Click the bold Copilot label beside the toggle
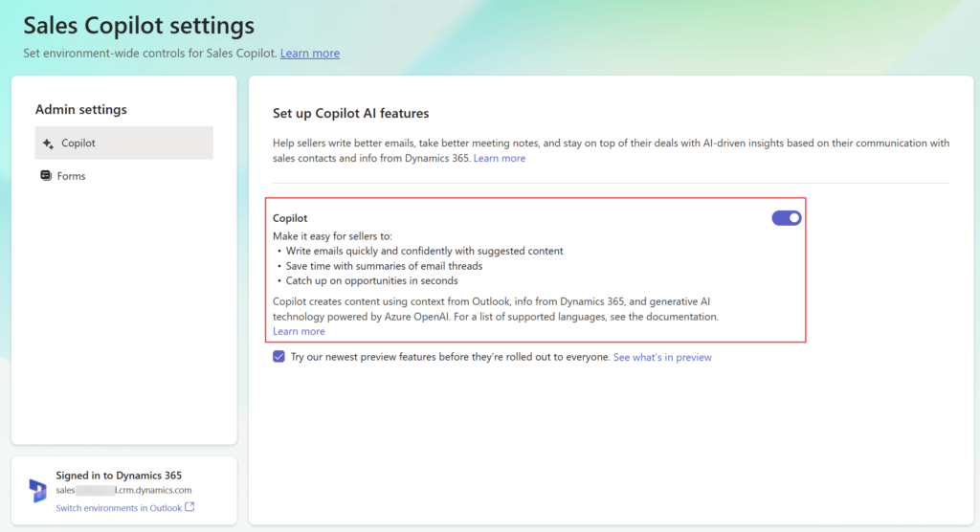This screenshot has height=532, width=980. (x=290, y=218)
